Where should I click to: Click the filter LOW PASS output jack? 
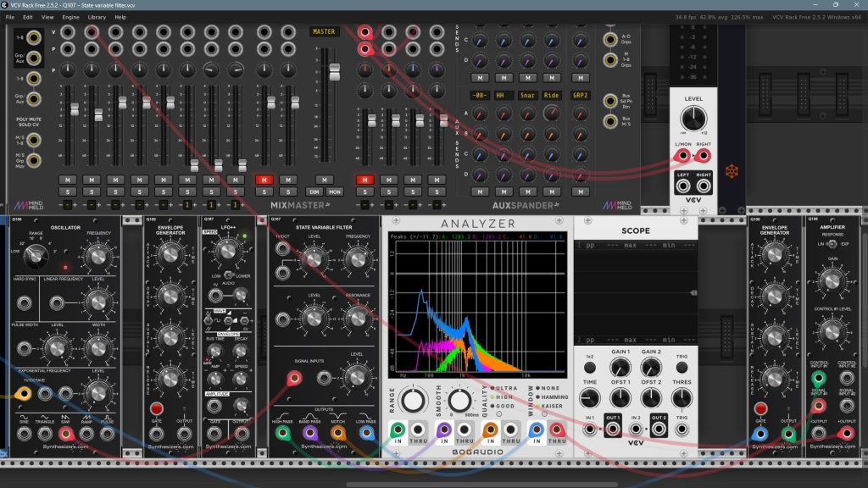365,433
